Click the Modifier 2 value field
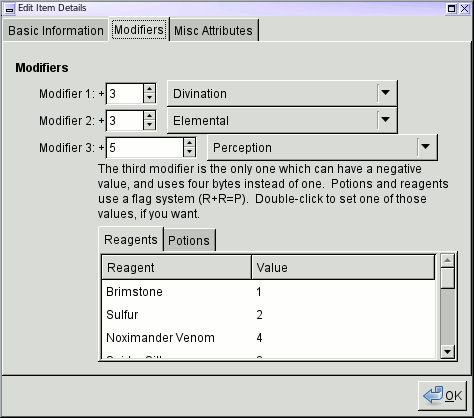Image resolution: width=474 pixels, height=418 pixels. pos(125,121)
